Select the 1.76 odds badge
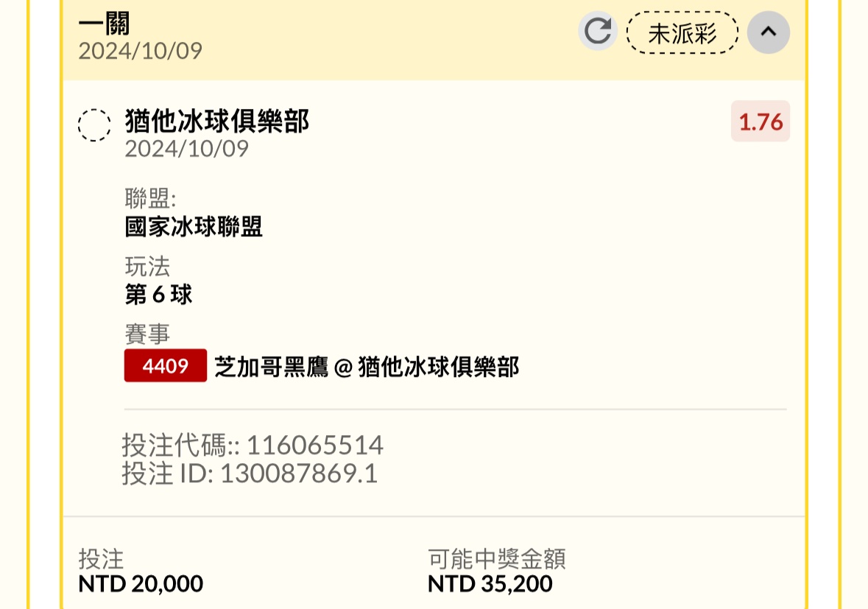Screen dimensions: 868x609 point(760,122)
